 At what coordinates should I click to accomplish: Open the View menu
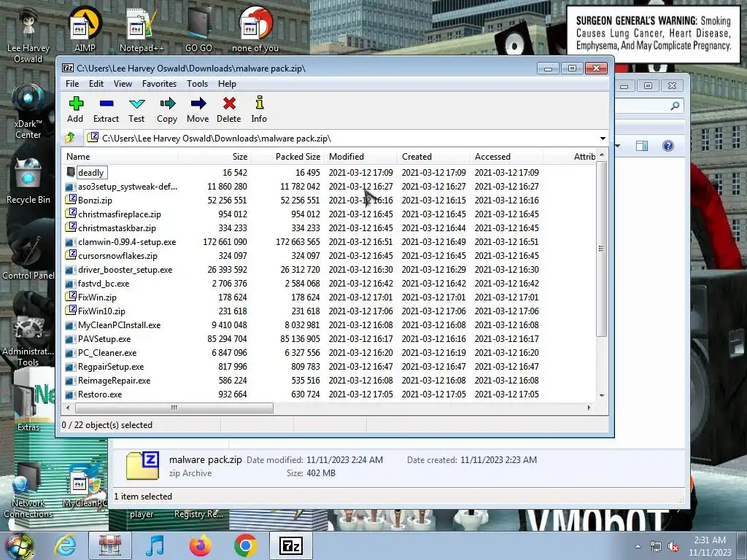click(123, 84)
